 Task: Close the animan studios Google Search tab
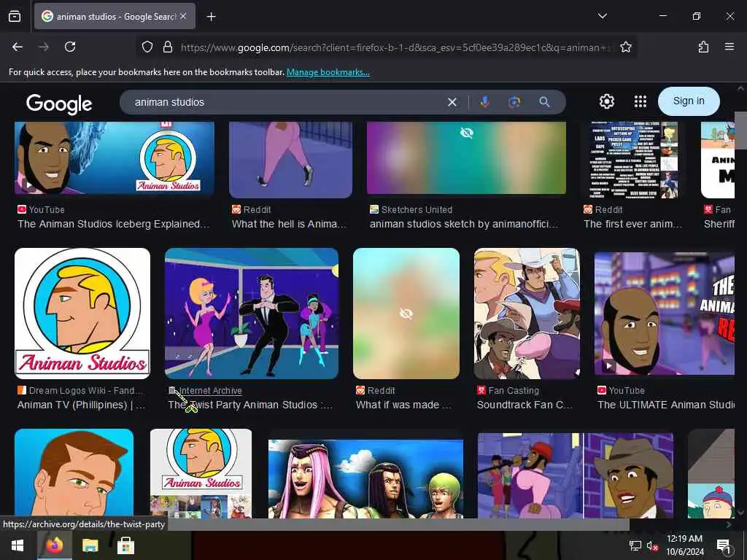coord(183,16)
